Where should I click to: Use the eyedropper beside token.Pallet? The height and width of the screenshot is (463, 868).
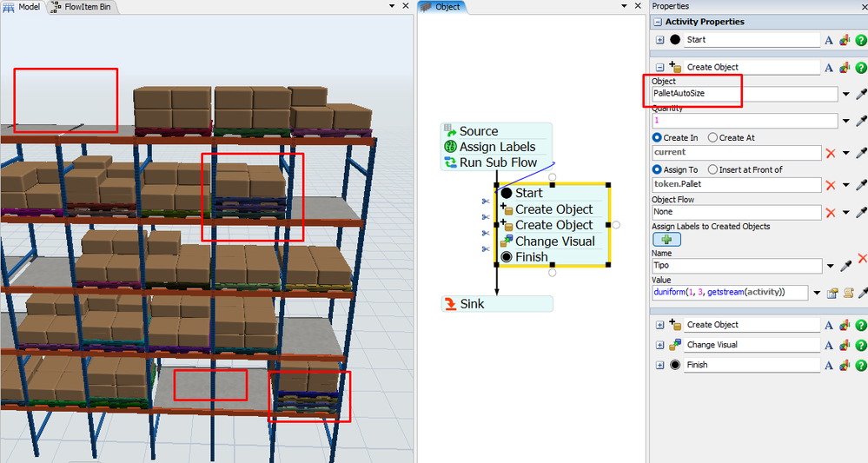pyautogui.click(x=861, y=185)
